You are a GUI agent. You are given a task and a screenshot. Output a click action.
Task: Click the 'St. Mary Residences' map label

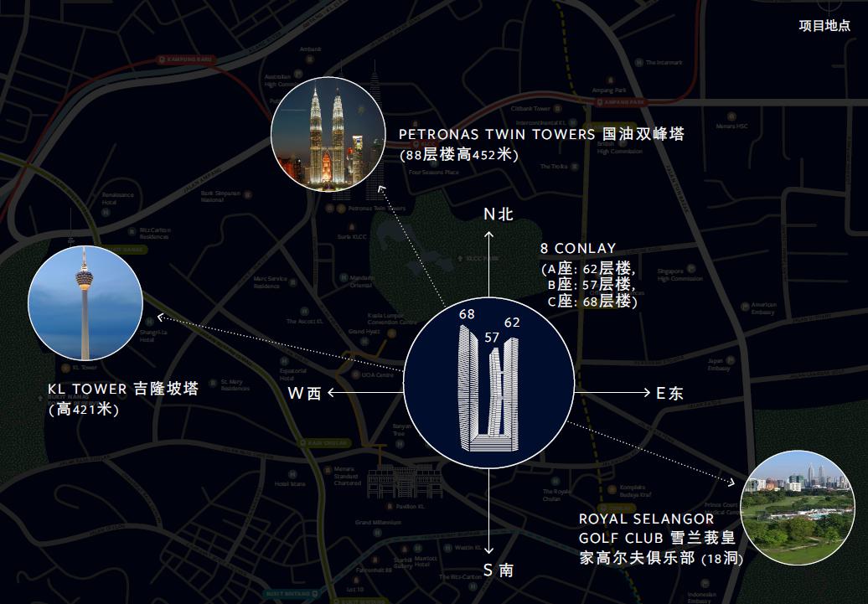pos(235,385)
